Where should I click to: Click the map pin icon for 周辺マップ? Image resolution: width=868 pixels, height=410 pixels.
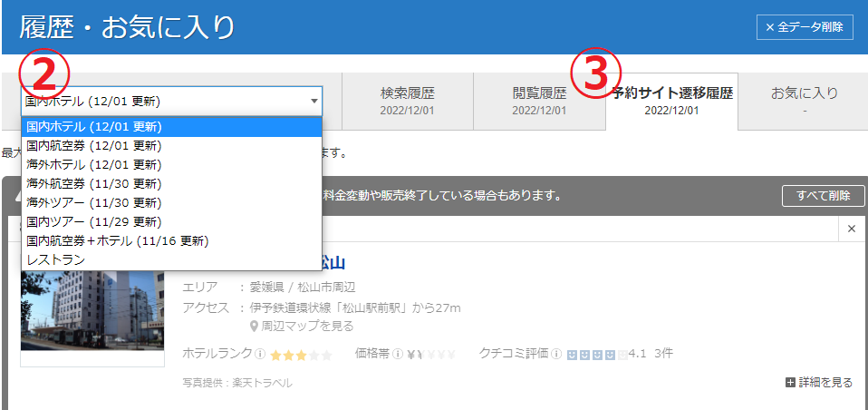(256, 327)
